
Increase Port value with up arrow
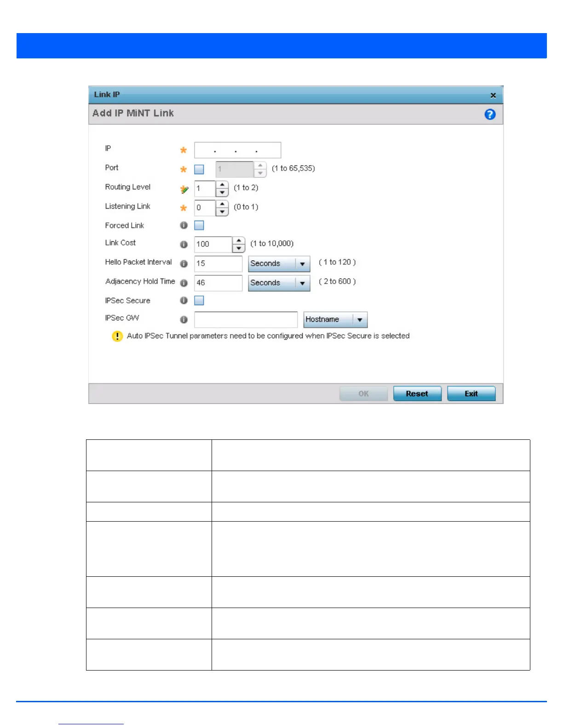pos(260,165)
